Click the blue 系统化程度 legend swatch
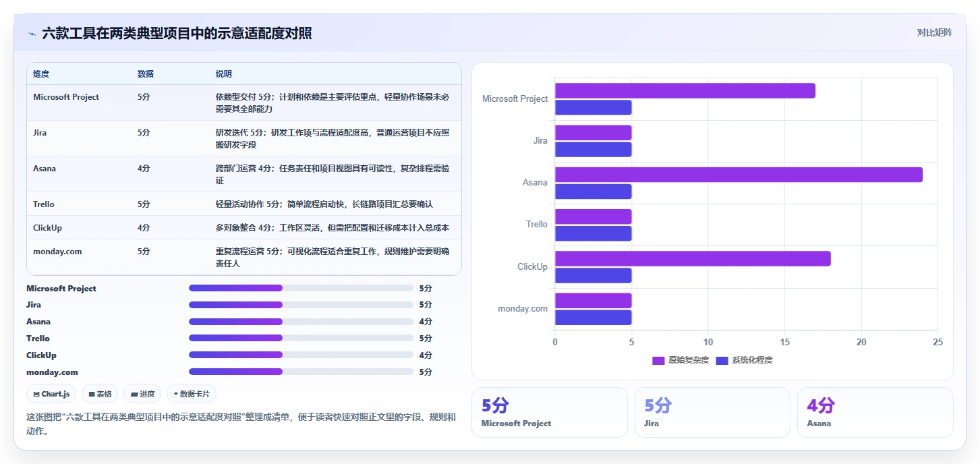Screen dimensions: 980x464 point(722,361)
